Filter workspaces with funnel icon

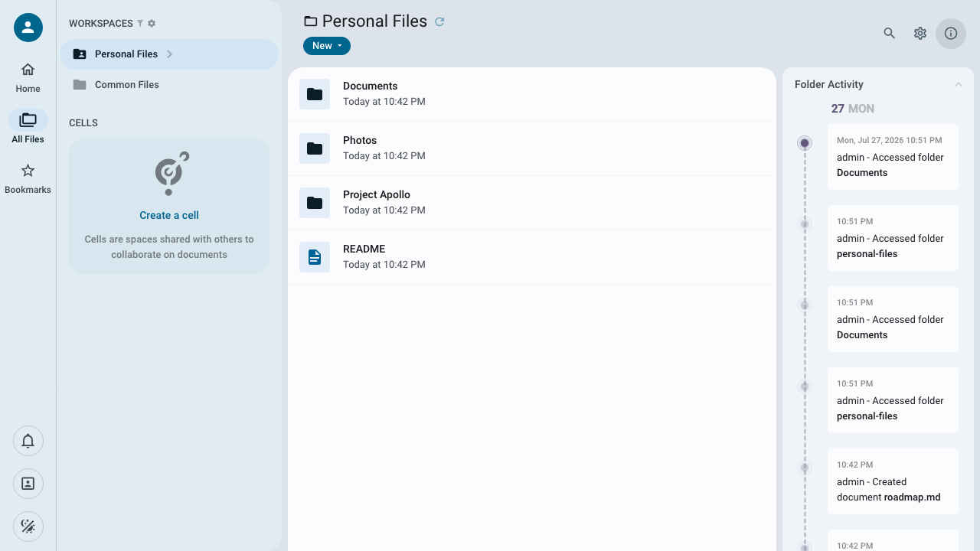pos(140,24)
